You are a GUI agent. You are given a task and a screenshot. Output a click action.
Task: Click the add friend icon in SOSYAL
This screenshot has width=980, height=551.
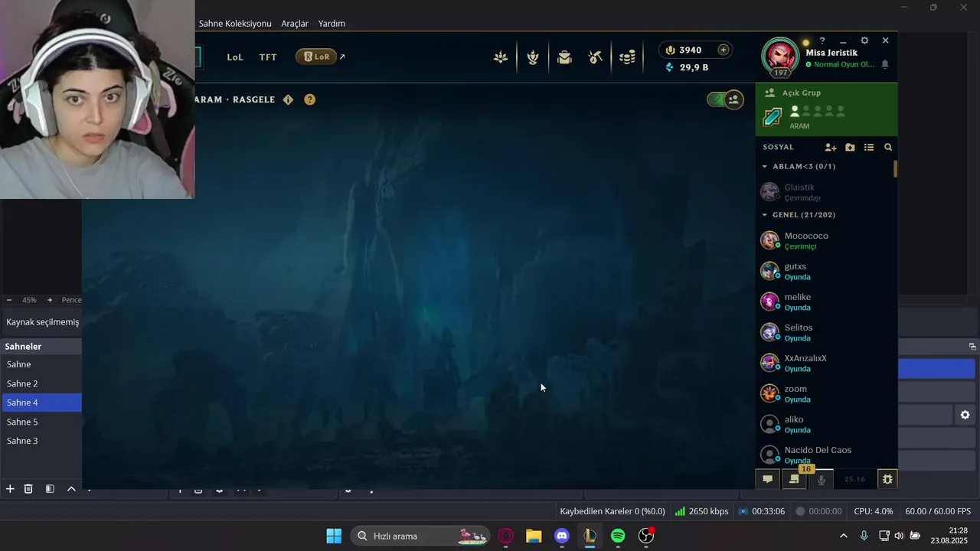coord(831,147)
